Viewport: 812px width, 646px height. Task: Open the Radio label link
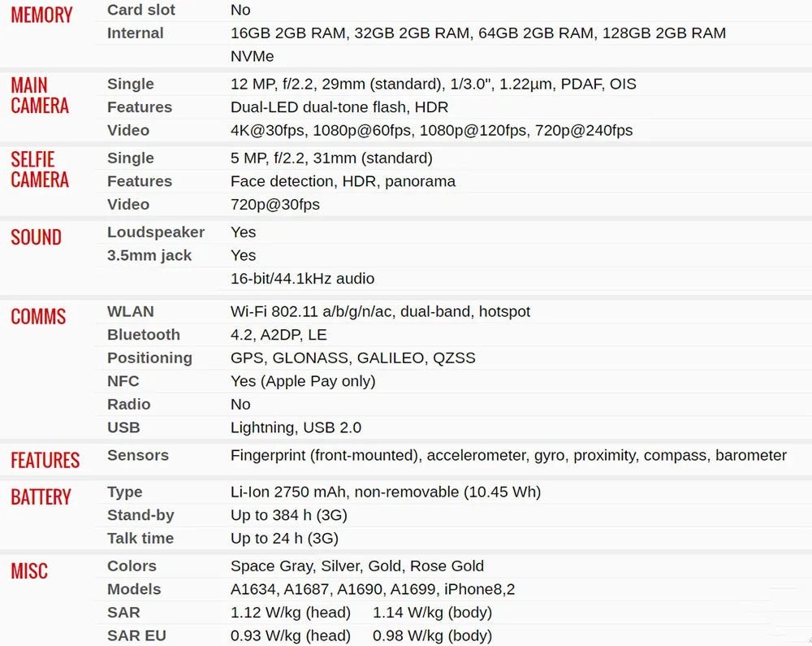click(x=129, y=405)
